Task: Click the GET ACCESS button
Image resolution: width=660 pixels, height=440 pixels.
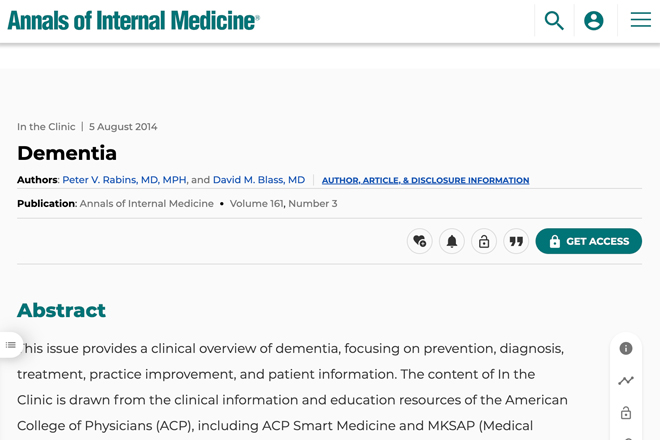Action: pyautogui.click(x=588, y=241)
